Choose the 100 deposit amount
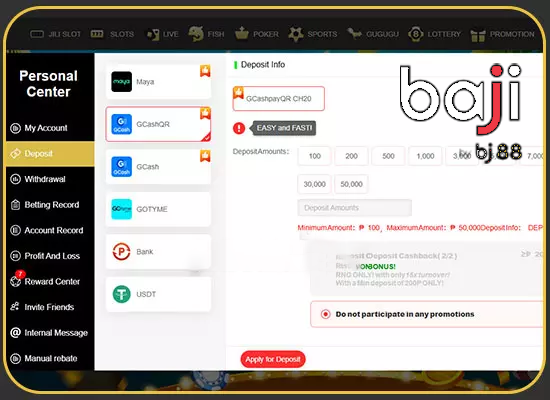This screenshot has height=400, width=550. click(315, 156)
